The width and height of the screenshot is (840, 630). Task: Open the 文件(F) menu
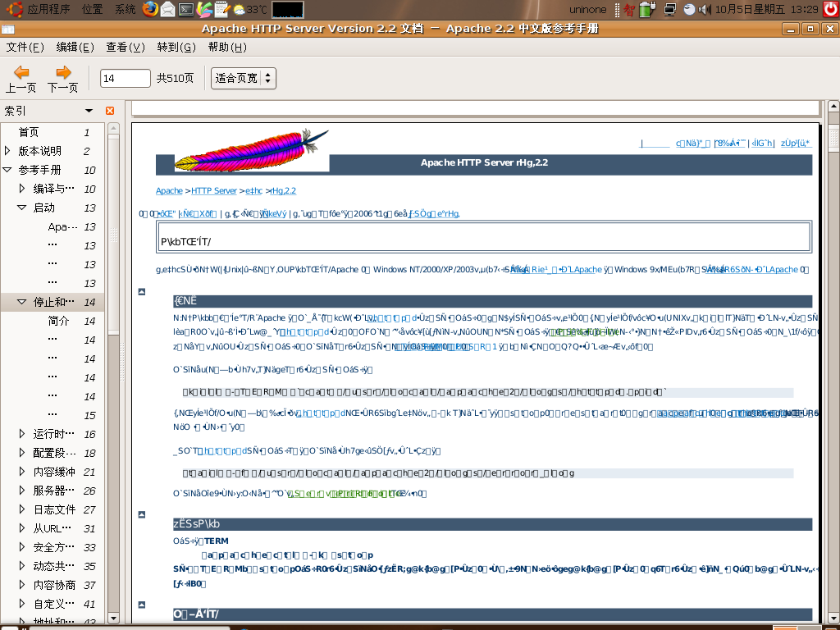[25, 47]
